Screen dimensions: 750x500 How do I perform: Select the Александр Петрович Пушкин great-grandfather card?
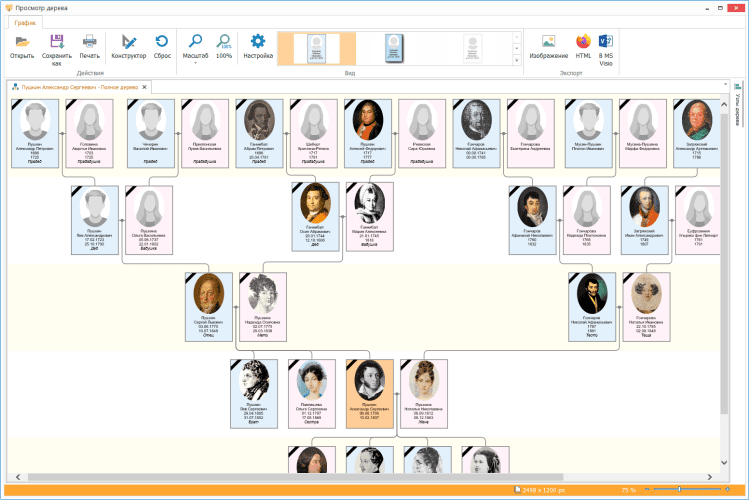[x=35, y=133]
